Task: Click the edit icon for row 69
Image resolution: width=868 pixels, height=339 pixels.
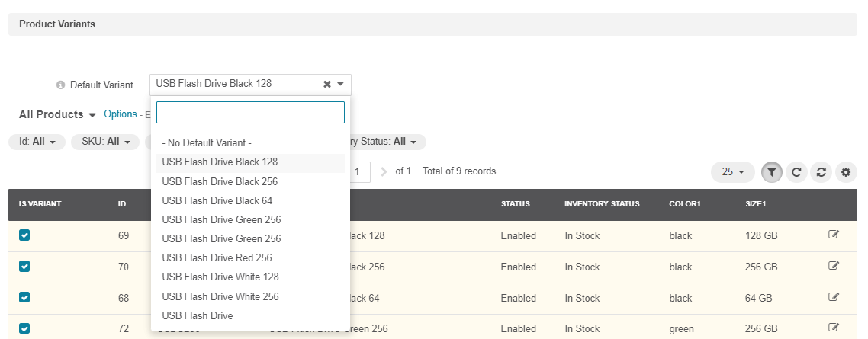Action: coord(834,235)
